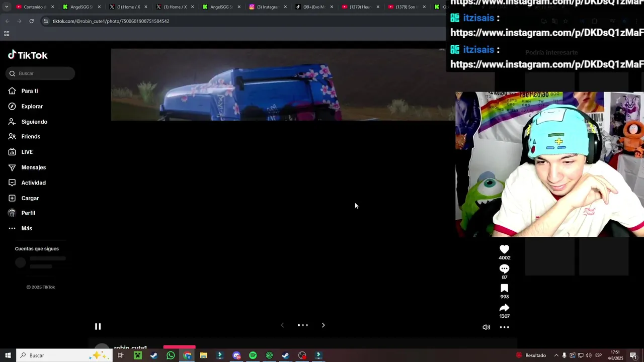
Task: Select the slideshow pagination dots
Action: pos(302,325)
